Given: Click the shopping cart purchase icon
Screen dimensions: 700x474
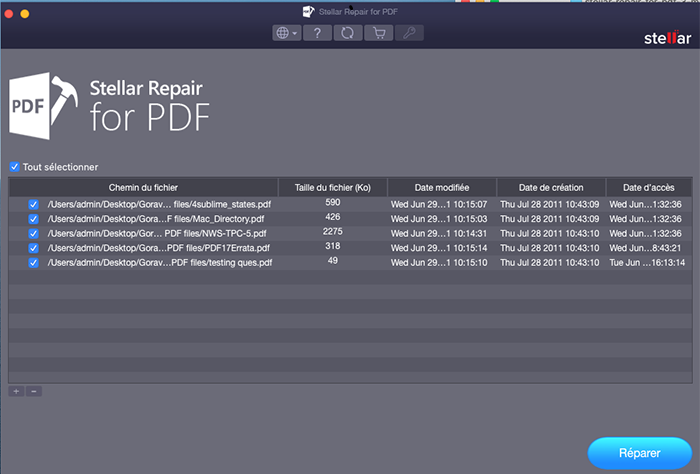Looking at the screenshot, I should [378, 33].
